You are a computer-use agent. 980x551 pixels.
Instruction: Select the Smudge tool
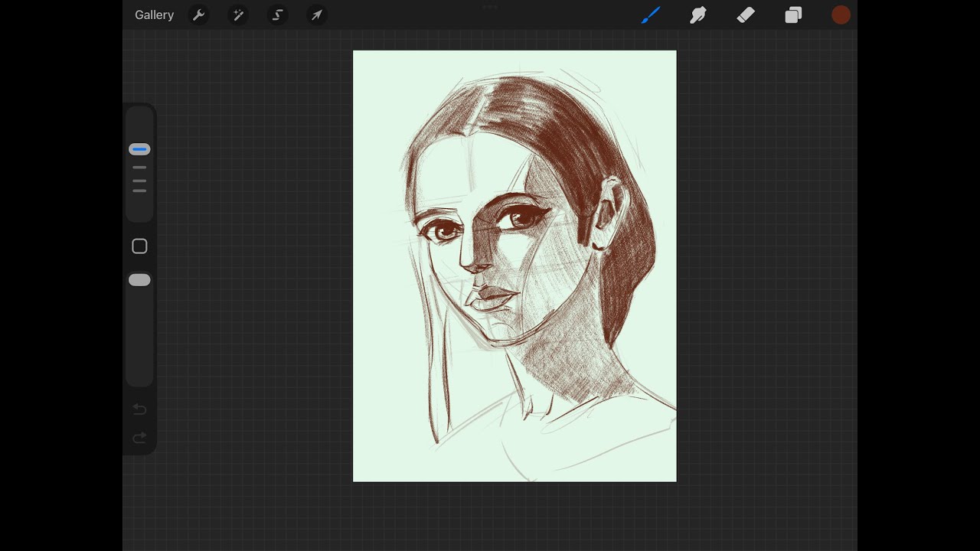(x=698, y=15)
